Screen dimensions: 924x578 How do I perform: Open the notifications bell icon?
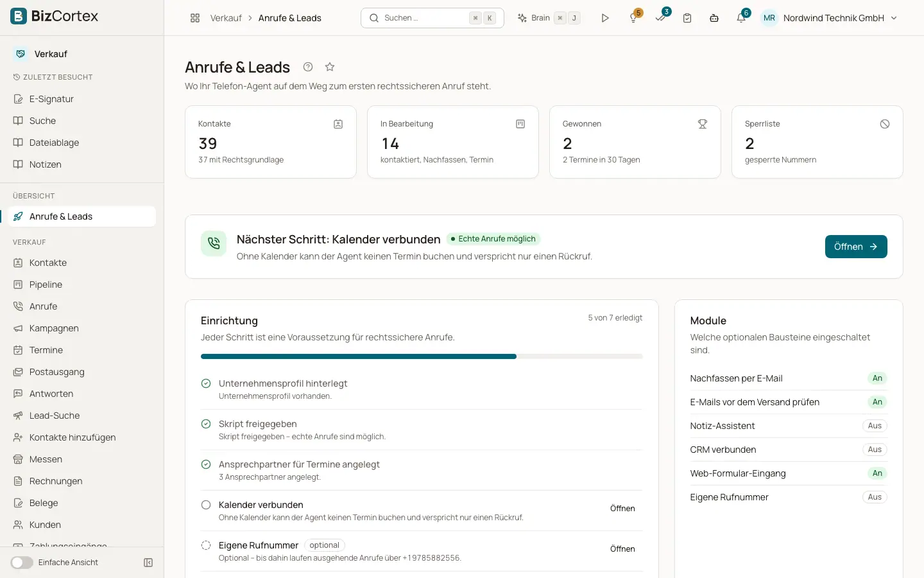741,18
